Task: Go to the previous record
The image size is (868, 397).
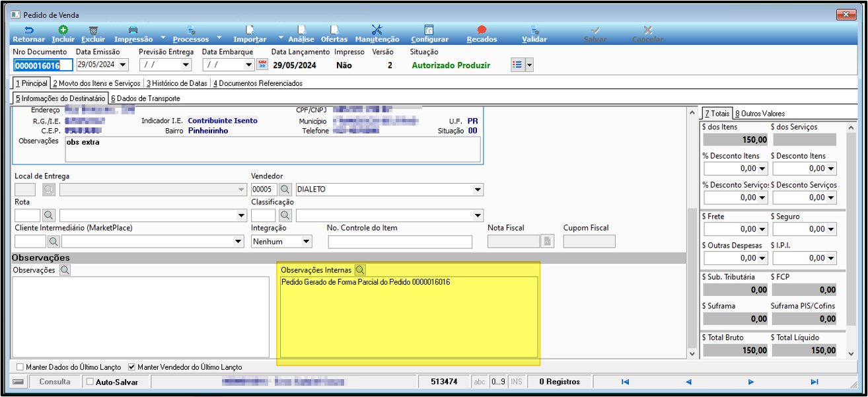Action: (688, 381)
